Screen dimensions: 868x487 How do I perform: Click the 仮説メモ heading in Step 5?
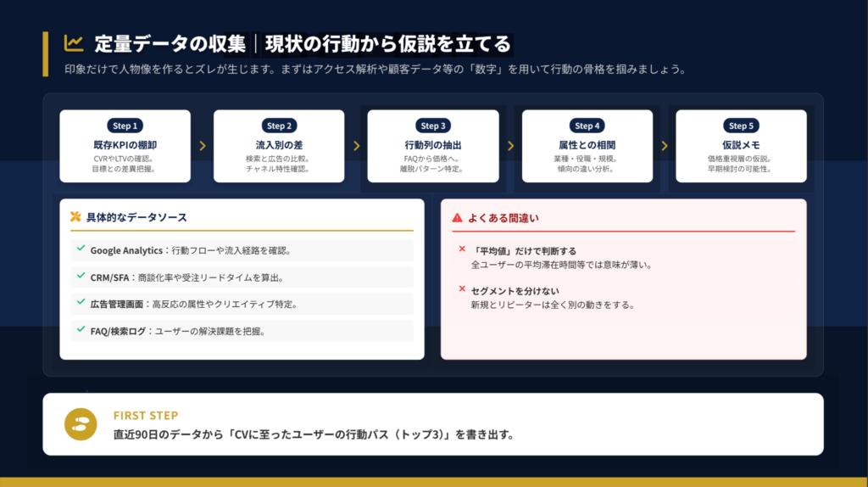(x=740, y=145)
